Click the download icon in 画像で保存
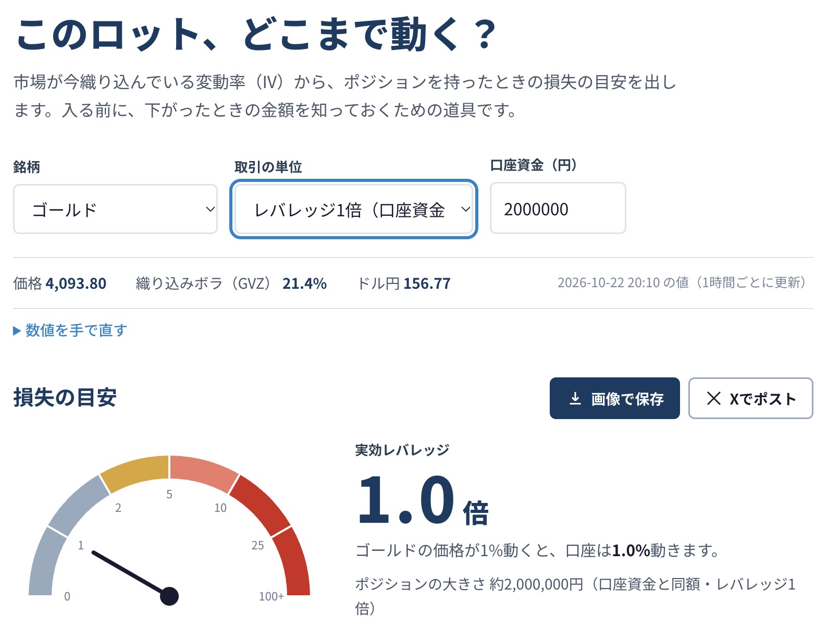The height and width of the screenshot is (638, 840). [x=575, y=399]
